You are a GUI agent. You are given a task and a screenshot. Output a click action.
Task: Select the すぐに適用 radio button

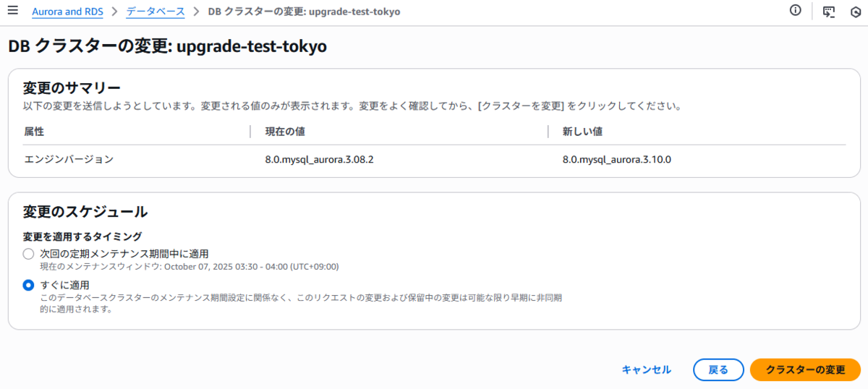coord(28,286)
